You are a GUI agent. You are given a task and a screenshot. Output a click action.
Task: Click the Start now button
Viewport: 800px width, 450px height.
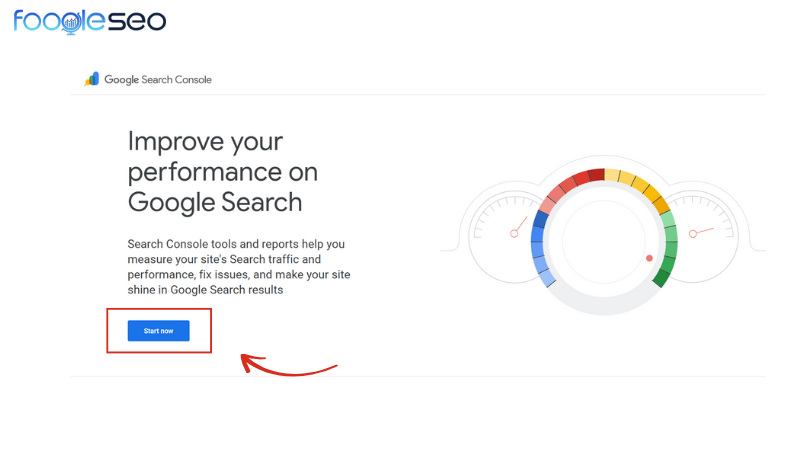click(158, 330)
